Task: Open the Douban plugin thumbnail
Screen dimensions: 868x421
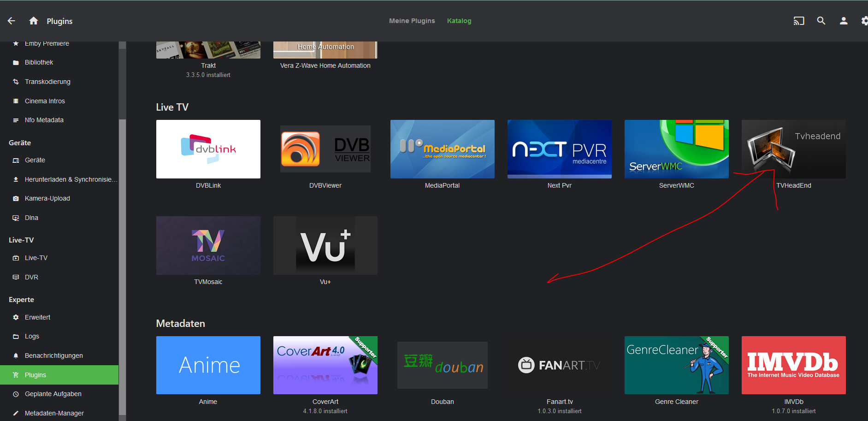Action: pos(443,365)
